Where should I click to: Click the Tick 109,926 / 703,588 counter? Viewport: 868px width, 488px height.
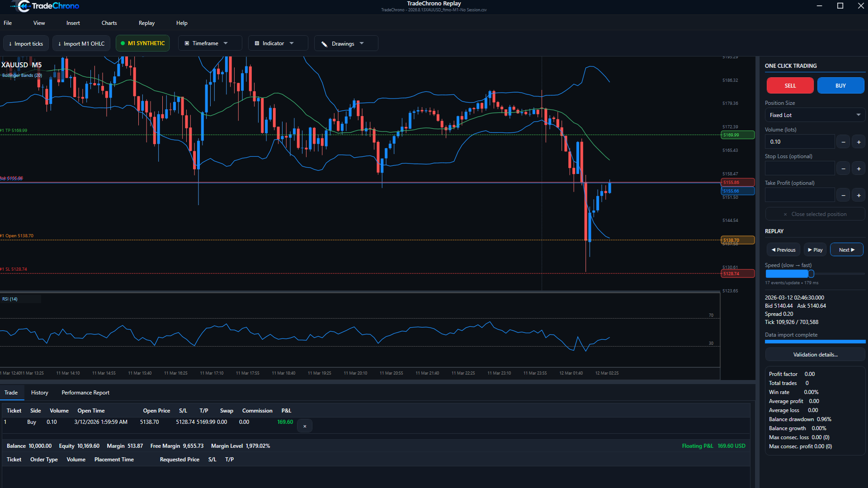[x=791, y=322]
